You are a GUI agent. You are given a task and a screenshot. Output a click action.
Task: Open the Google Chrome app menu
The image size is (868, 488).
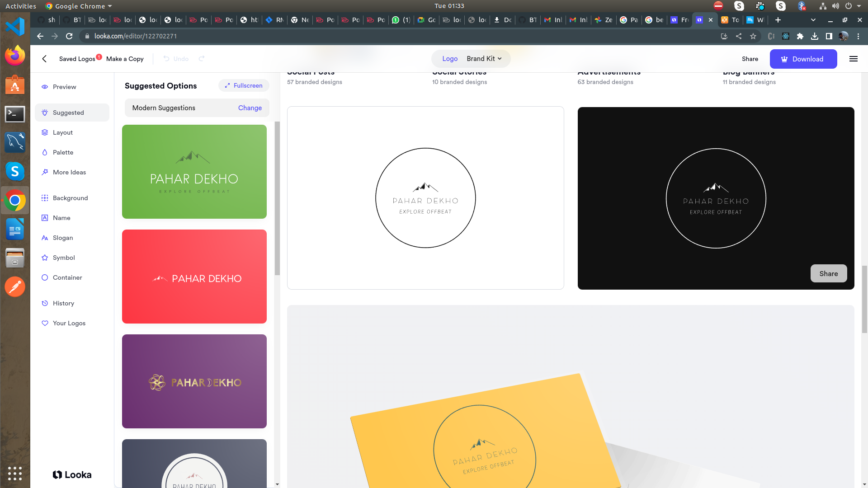[79, 6]
